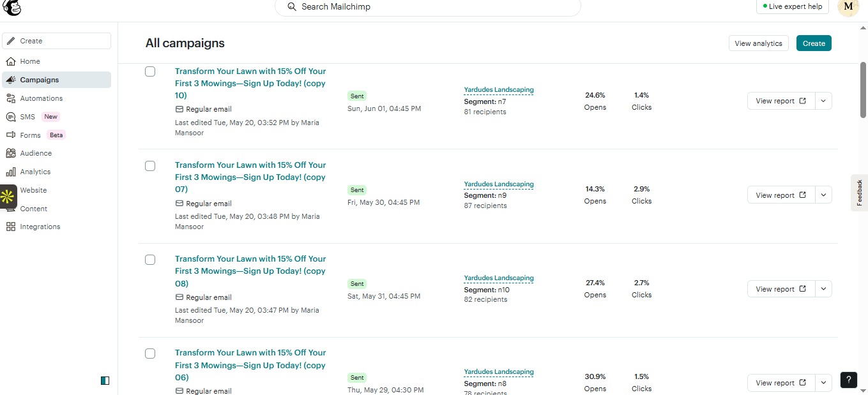Expand the dropdown beside copy 10 View report

click(x=824, y=101)
